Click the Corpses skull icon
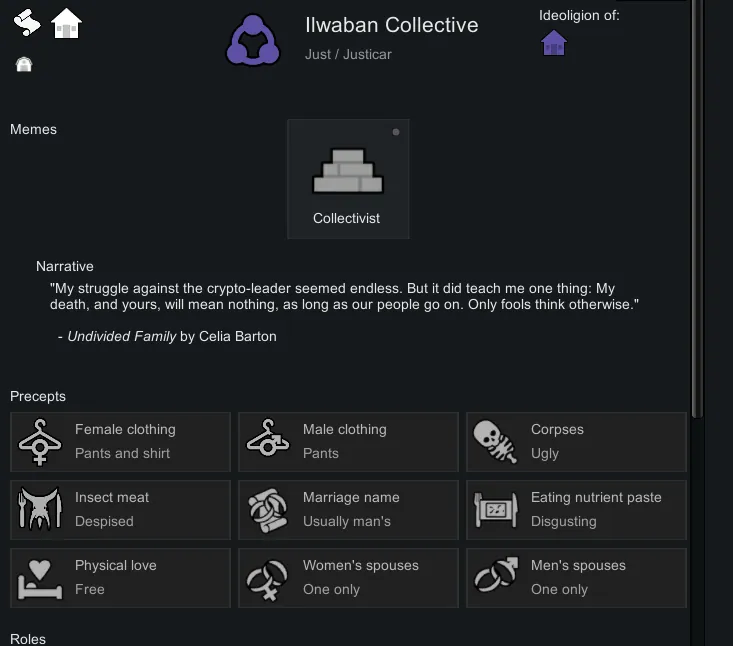This screenshot has width=733, height=646. [x=495, y=441]
